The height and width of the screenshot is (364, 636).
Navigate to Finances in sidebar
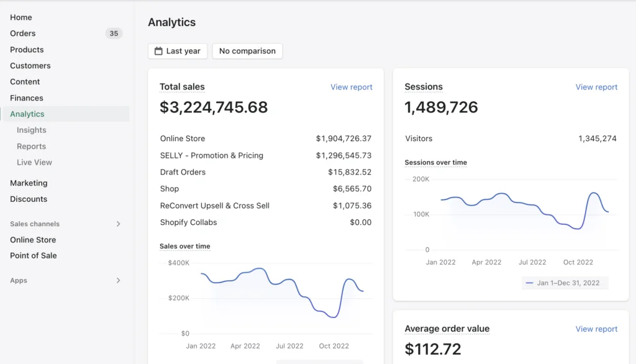pyautogui.click(x=27, y=98)
